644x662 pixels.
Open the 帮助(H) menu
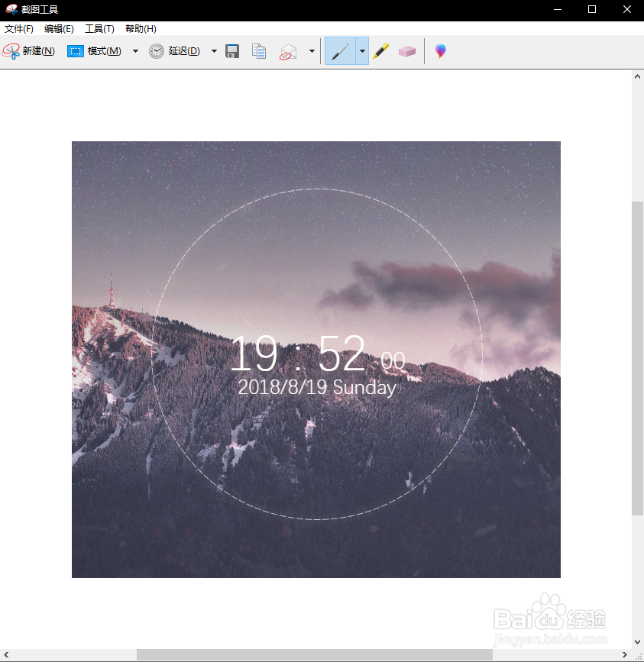pyautogui.click(x=141, y=29)
